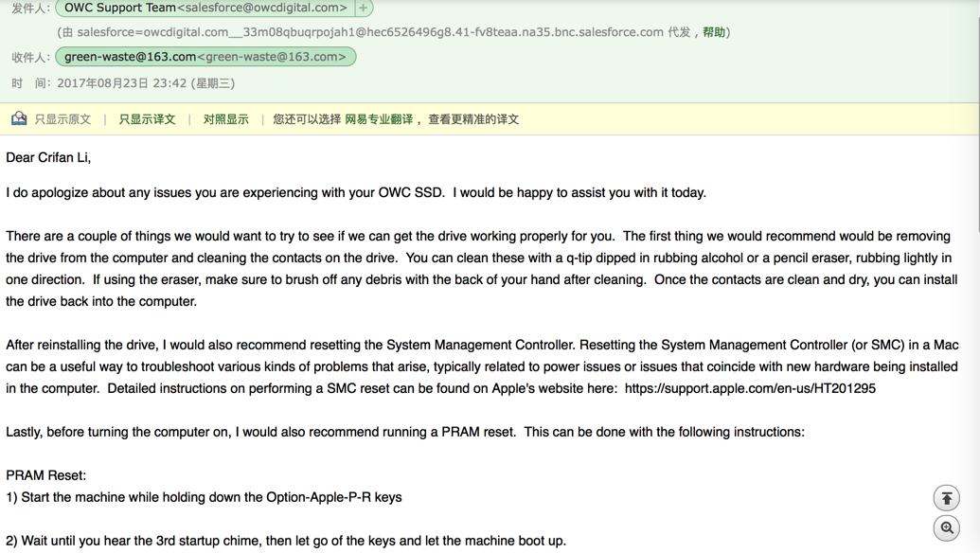Select the 对照显示 side-by-side option

click(x=225, y=119)
